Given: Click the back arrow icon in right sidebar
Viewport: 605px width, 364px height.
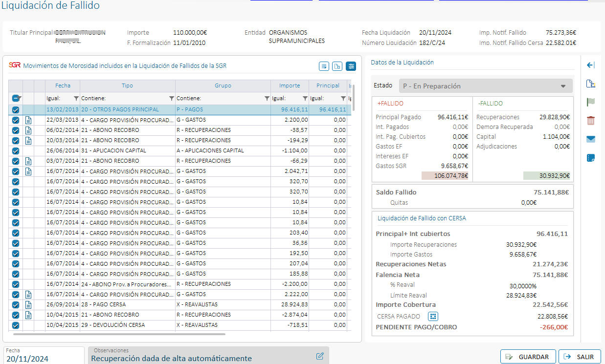Looking at the screenshot, I should (590, 65).
